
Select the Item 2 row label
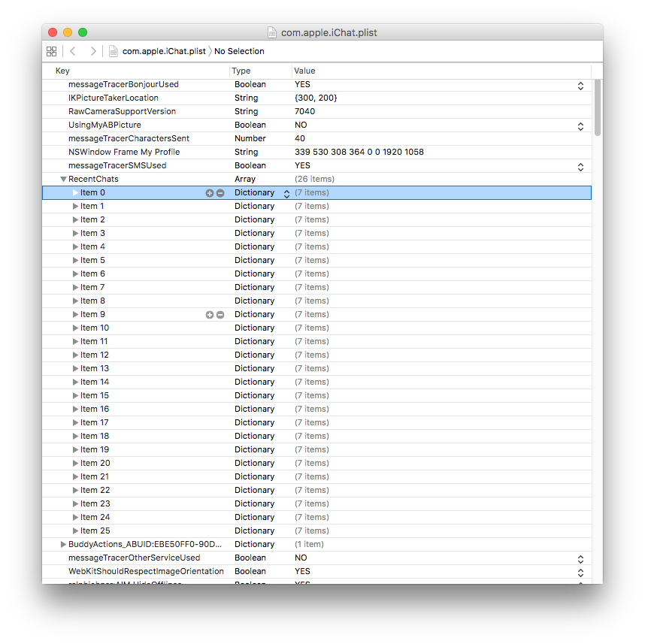pos(92,219)
